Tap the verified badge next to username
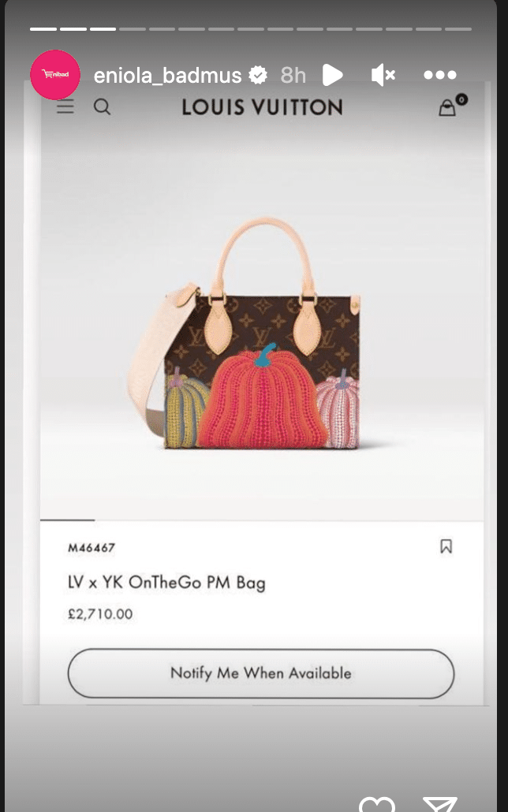Image resolution: width=508 pixels, height=812 pixels. click(258, 76)
